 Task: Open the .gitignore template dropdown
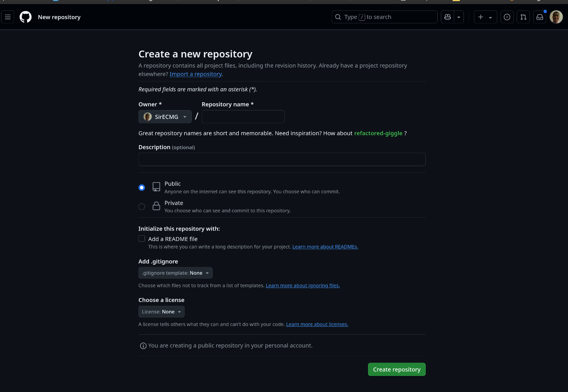(x=176, y=273)
